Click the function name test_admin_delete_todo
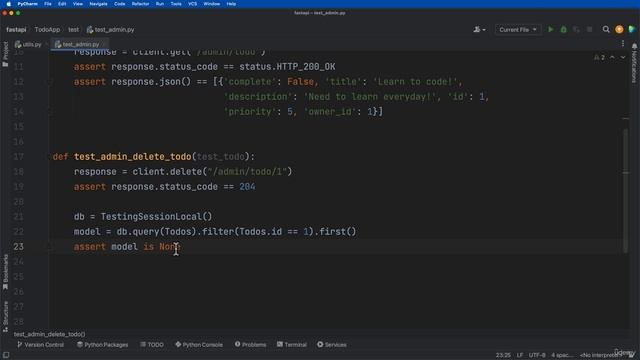 [133, 157]
